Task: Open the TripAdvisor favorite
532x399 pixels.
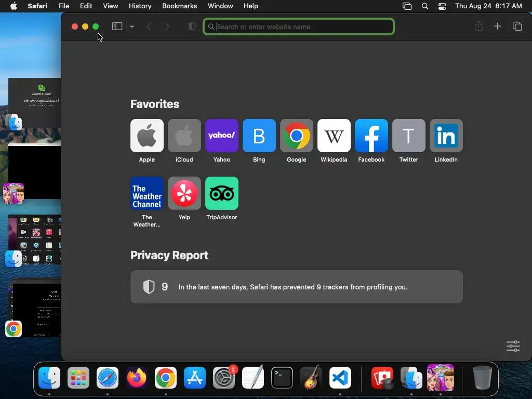Action: tap(221, 193)
